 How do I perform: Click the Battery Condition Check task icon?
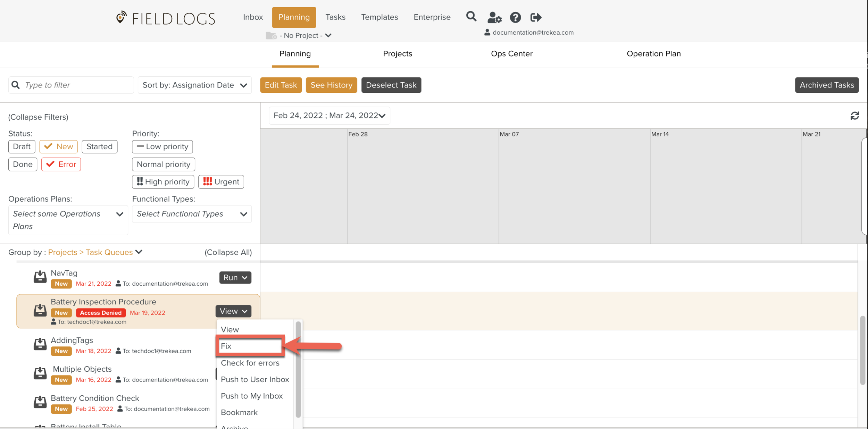coord(40,402)
